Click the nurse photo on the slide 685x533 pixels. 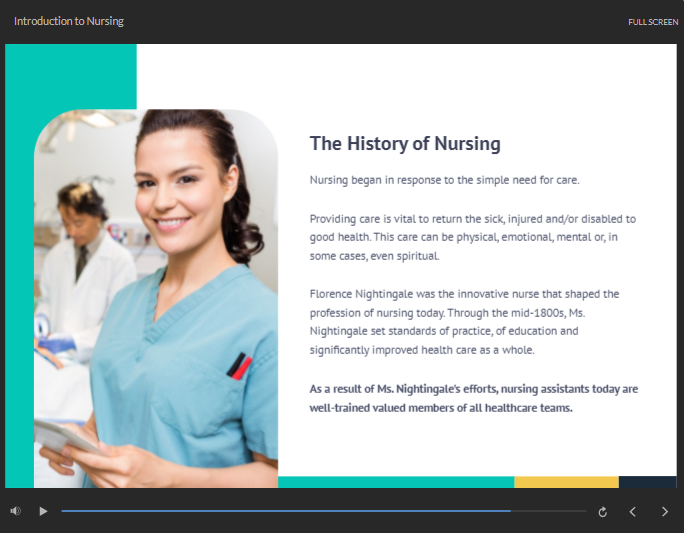coord(156,298)
